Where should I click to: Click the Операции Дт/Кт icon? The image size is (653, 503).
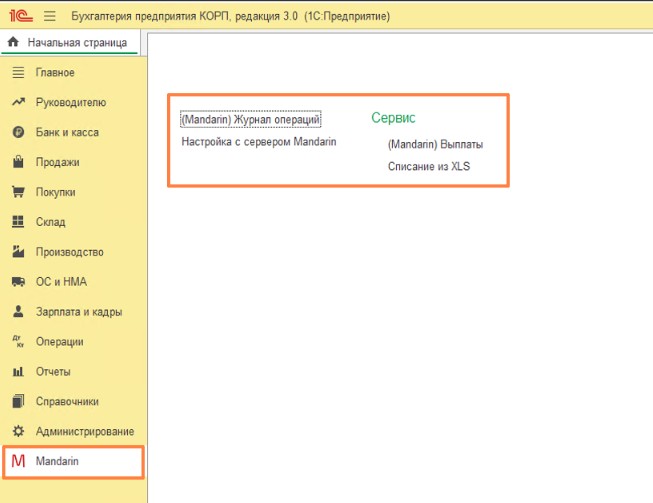tap(18, 341)
